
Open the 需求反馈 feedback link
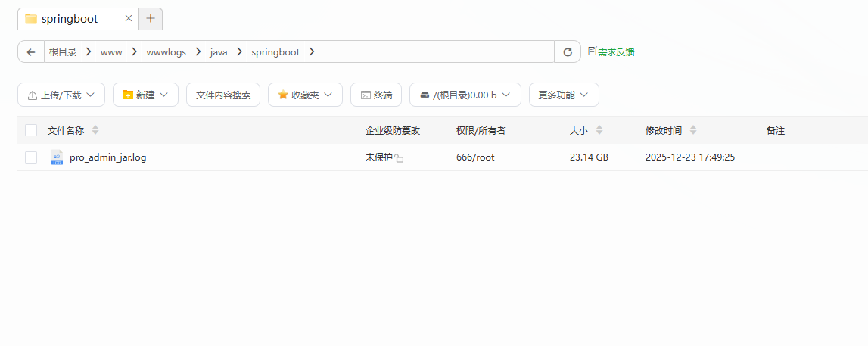click(611, 52)
